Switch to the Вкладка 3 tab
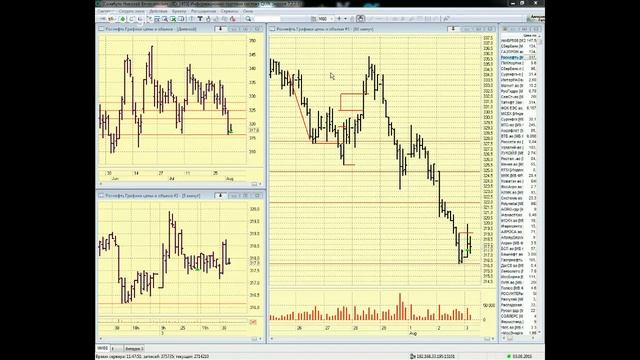 point(134,348)
